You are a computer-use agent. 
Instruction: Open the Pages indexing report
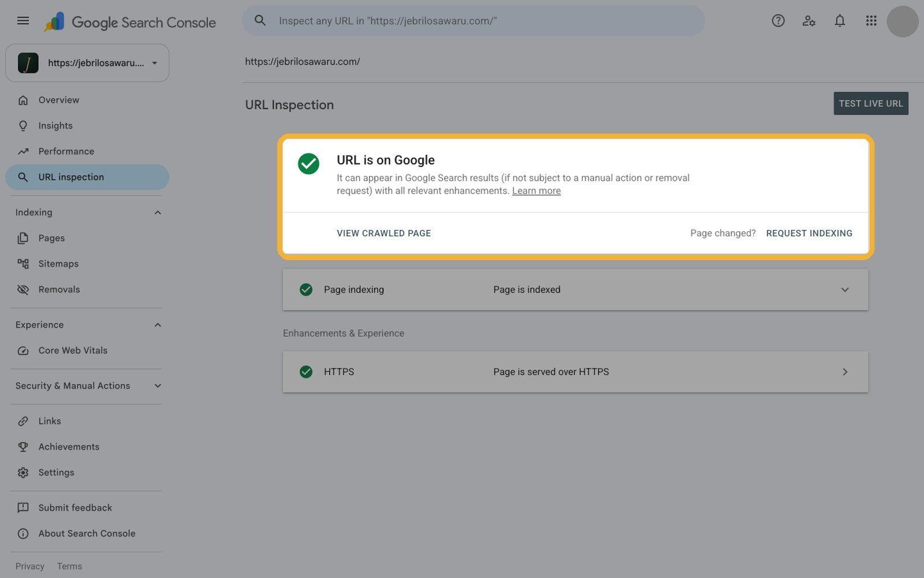[87, 238]
